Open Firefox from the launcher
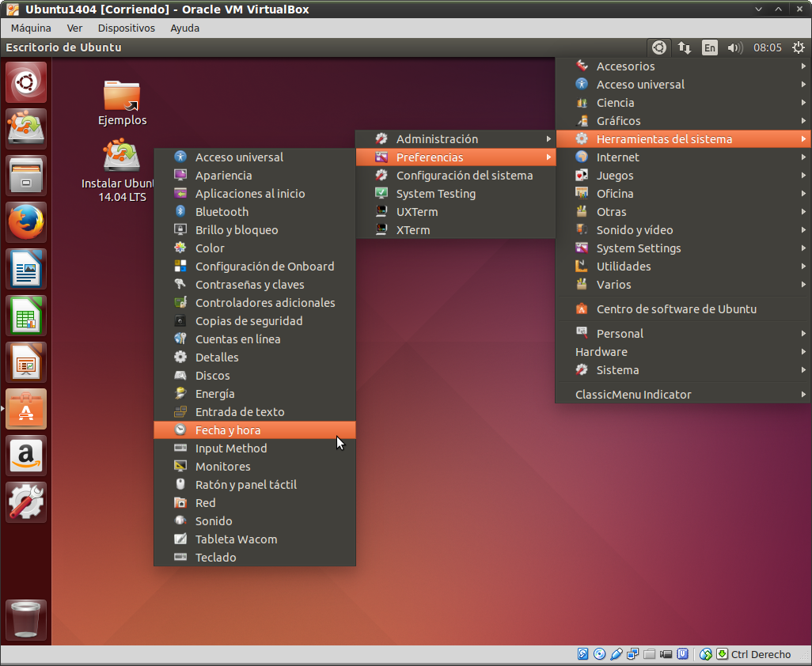Viewport: 812px width, 666px height. coord(27,222)
